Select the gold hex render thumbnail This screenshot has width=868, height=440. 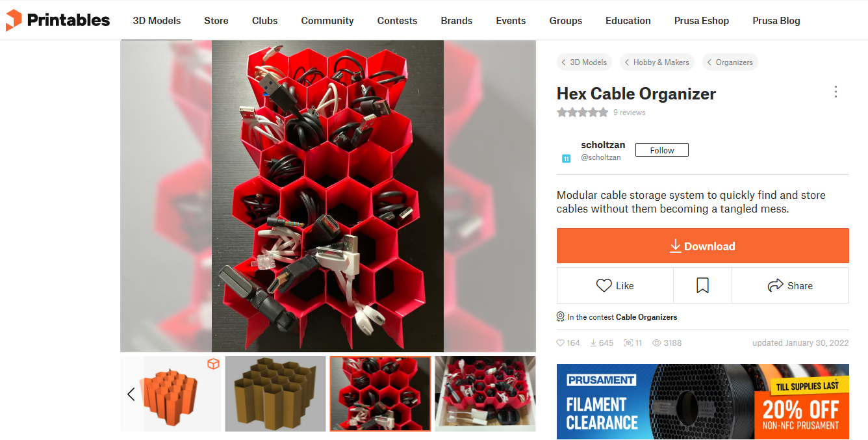coord(275,394)
